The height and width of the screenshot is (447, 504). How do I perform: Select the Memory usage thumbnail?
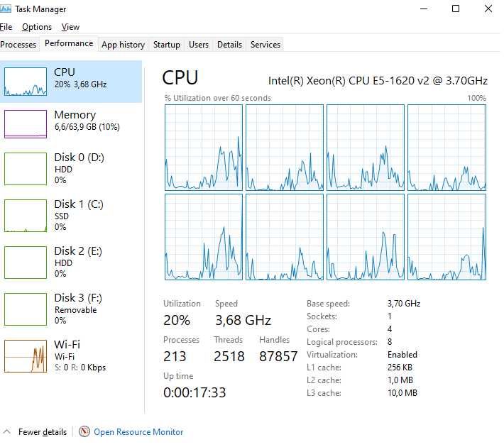pyautogui.click(x=26, y=124)
